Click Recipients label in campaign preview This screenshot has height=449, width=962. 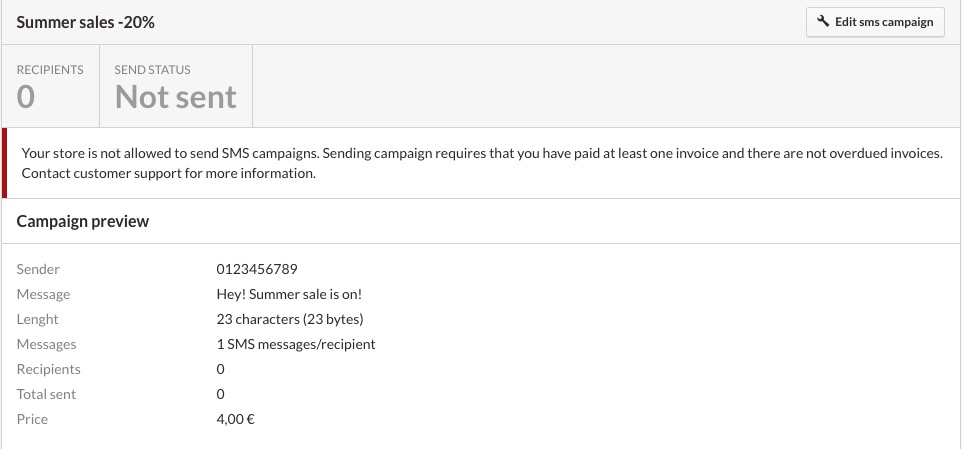[x=48, y=369]
